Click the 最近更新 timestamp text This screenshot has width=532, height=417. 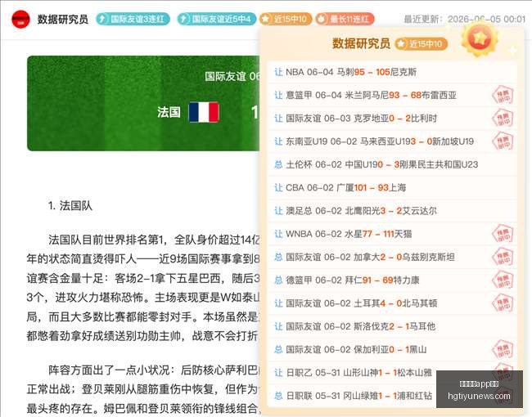click(x=465, y=19)
